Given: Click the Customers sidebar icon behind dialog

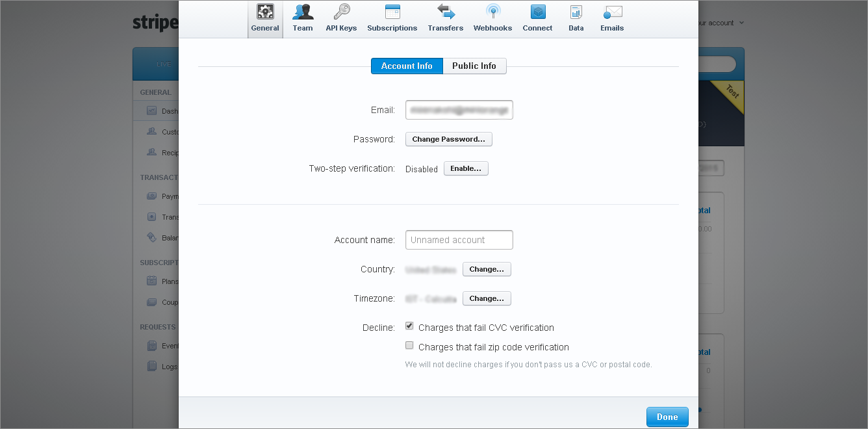Looking at the screenshot, I should (x=151, y=132).
